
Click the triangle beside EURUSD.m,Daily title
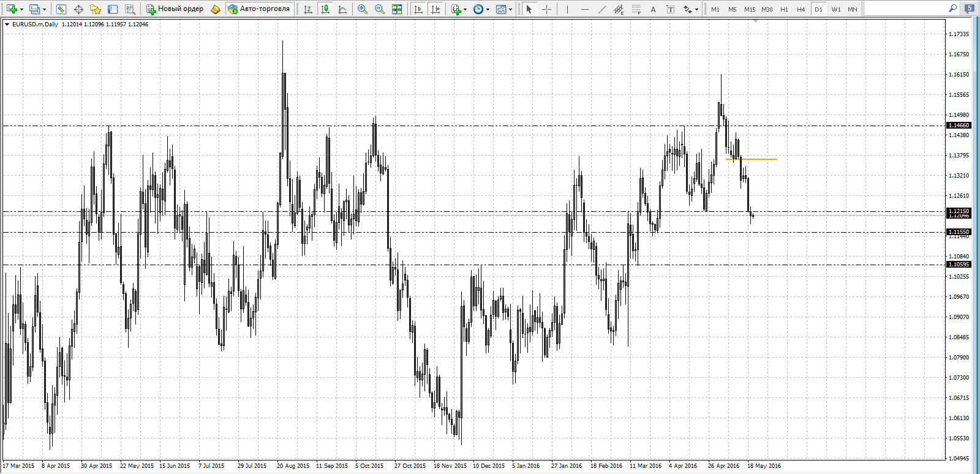7,24
